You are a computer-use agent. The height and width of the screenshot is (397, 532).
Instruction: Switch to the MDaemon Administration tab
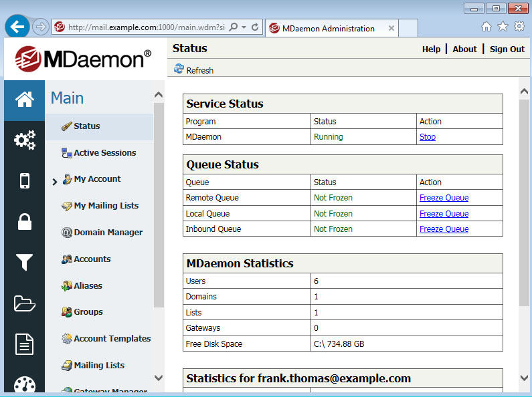click(331, 28)
